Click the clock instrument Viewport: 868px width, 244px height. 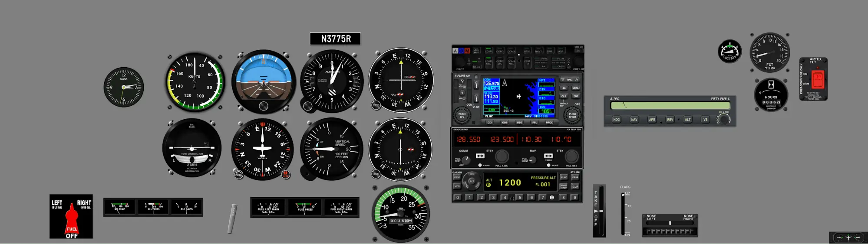124,87
